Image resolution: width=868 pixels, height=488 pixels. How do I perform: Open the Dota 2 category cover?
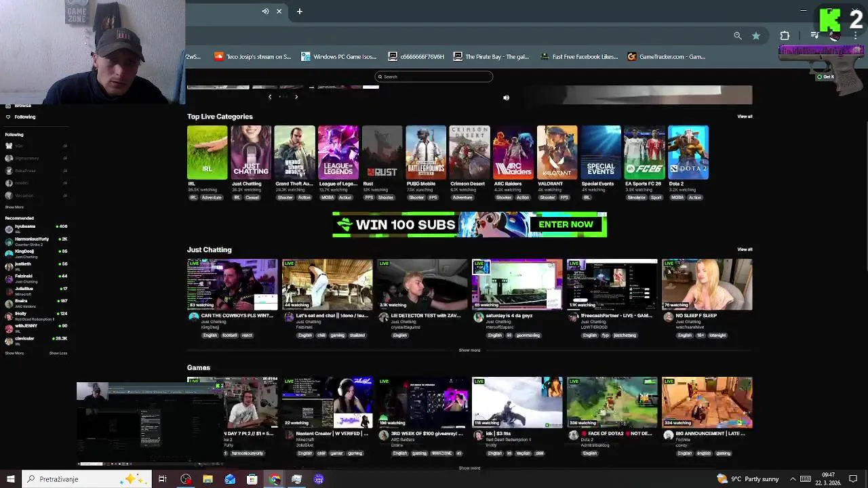688,152
